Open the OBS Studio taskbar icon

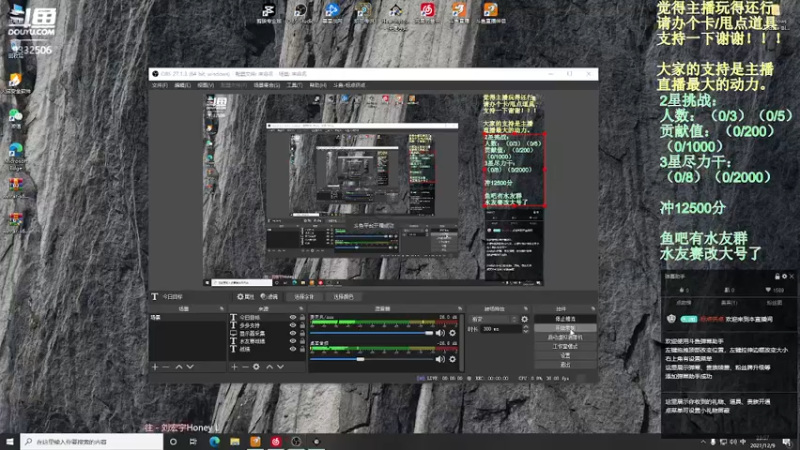click(296, 441)
